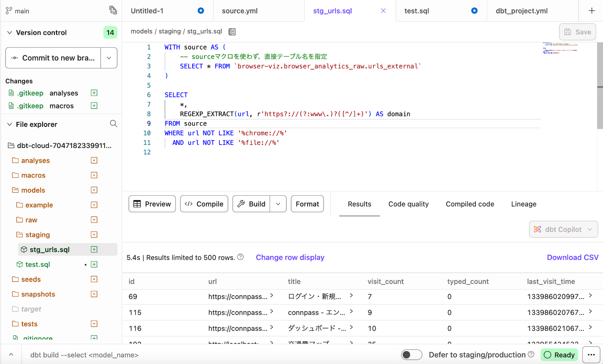Open Build options dropdown arrow
The width and height of the screenshot is (603, 364).
[278, 204]
